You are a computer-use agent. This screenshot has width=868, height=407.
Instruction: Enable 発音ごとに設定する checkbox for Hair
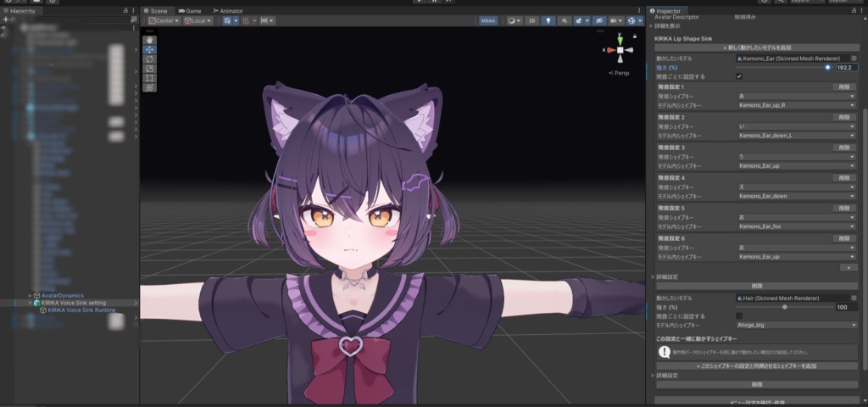[739, 316]
